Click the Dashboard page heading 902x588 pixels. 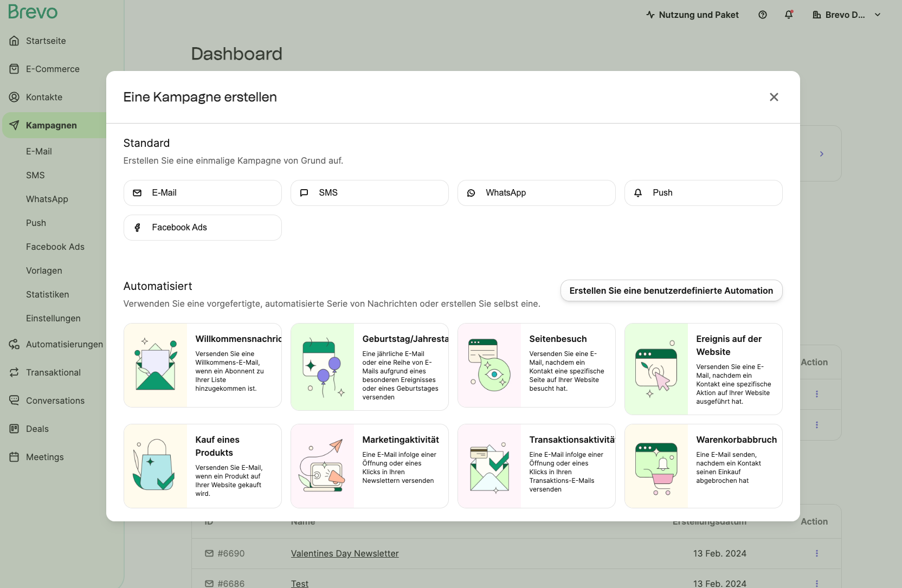[237, 54]
